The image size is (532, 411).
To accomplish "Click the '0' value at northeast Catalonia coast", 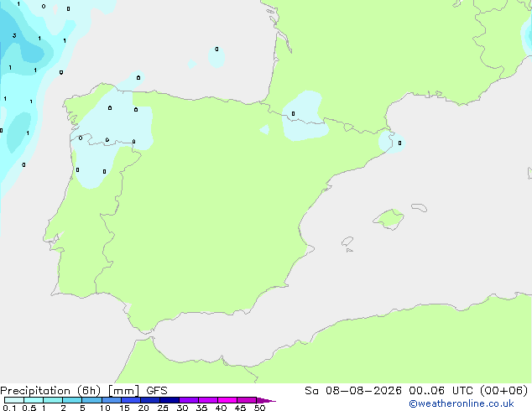I will pyautogui.click(x=399, y=143).
